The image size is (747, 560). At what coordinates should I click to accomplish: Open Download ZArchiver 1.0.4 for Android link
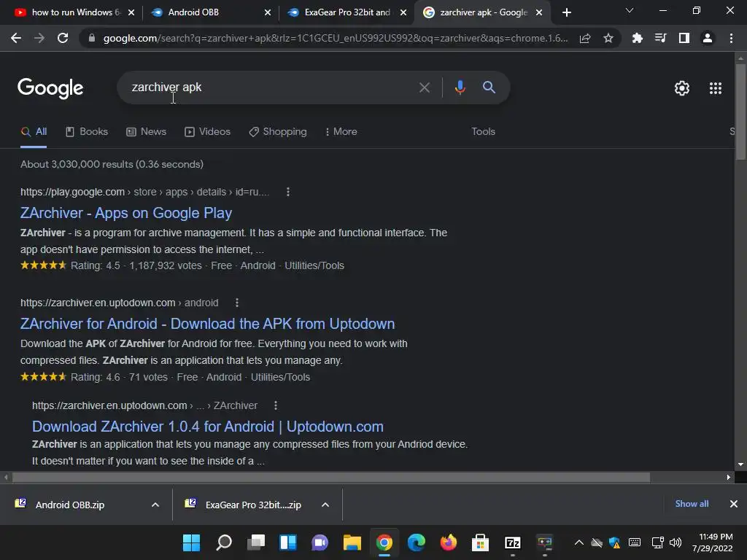[x=208, y=427]
